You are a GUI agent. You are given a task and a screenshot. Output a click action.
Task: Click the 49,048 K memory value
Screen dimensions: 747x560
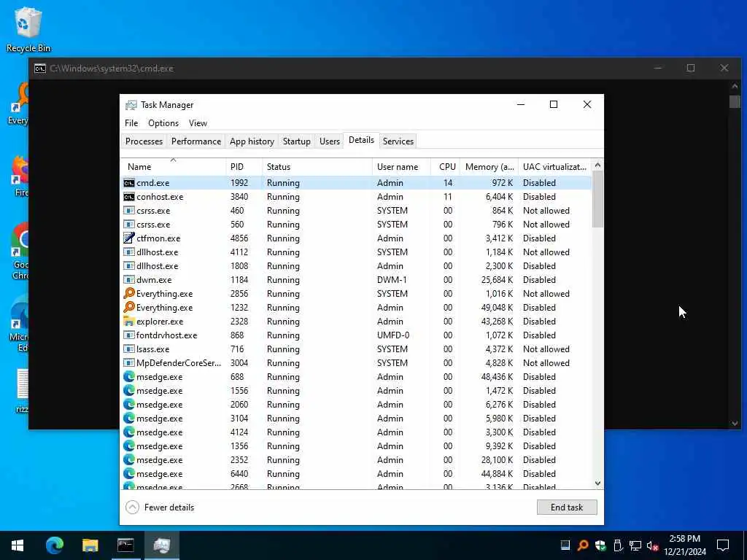[497, 308]
